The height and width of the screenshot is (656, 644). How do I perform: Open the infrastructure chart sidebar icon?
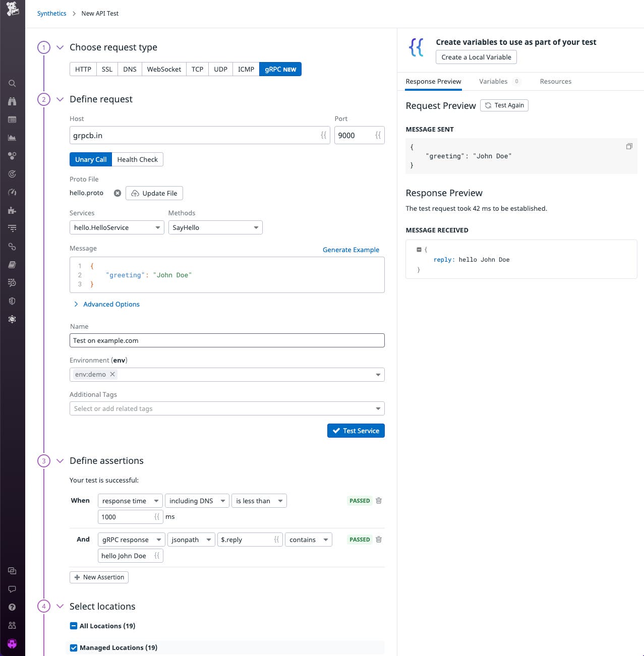click(12, 137)
